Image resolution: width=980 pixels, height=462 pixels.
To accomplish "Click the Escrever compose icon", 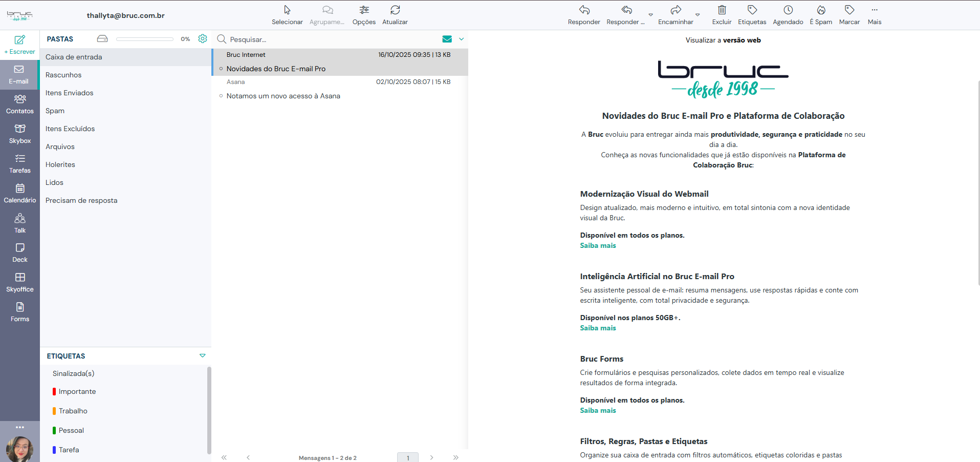I will coord(19,40).
